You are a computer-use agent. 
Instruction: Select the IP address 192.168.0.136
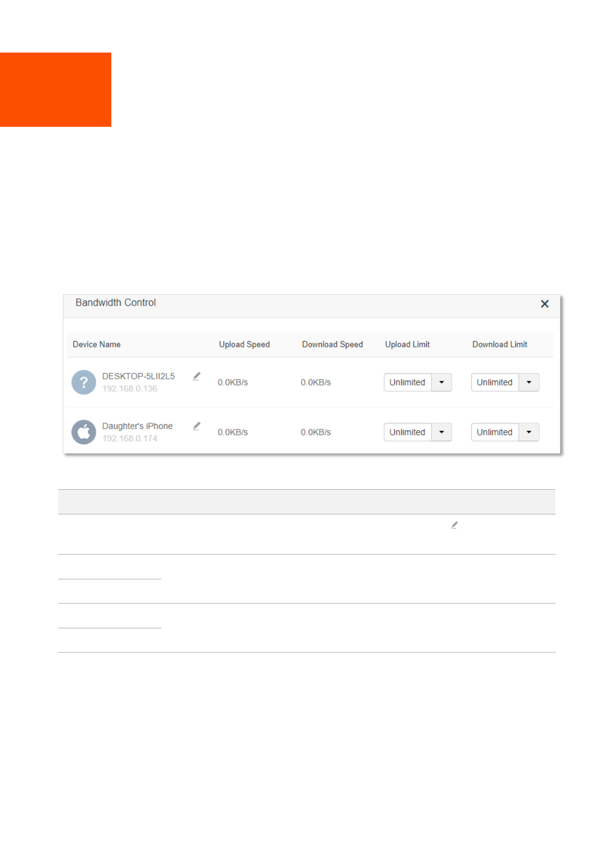click(129, 389)
